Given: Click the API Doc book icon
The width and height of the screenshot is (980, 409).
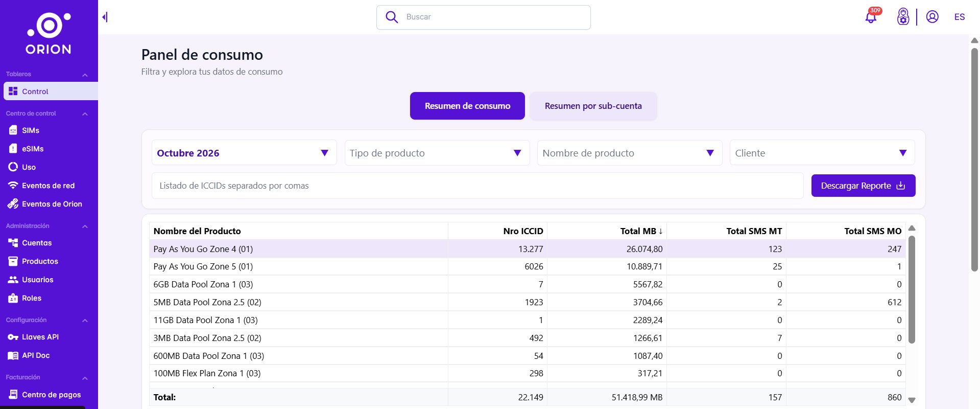Looking at the screenshot, I should point(13,355).
